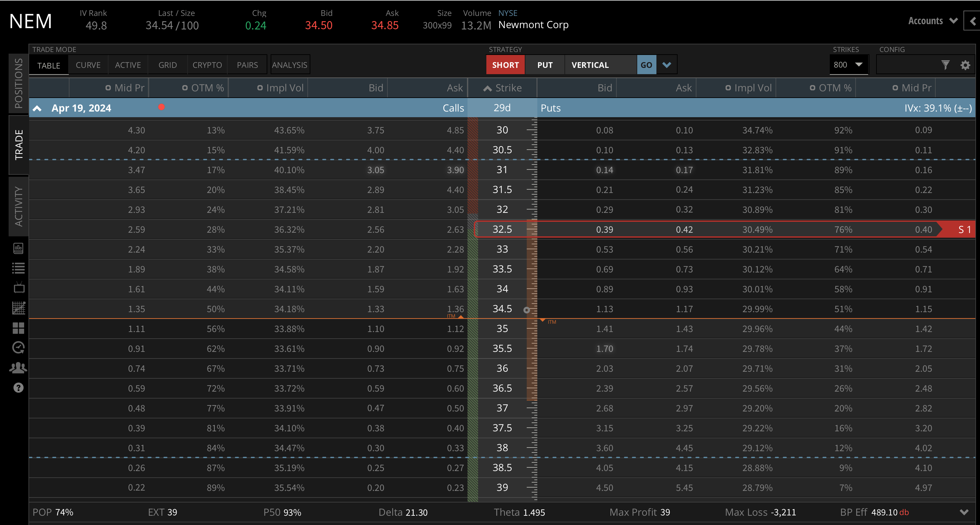This screenshot has height=525, width=980.
Task: Toggle SHORT strategy direction button
Action: pyautogui.click(x=505, y=65)
